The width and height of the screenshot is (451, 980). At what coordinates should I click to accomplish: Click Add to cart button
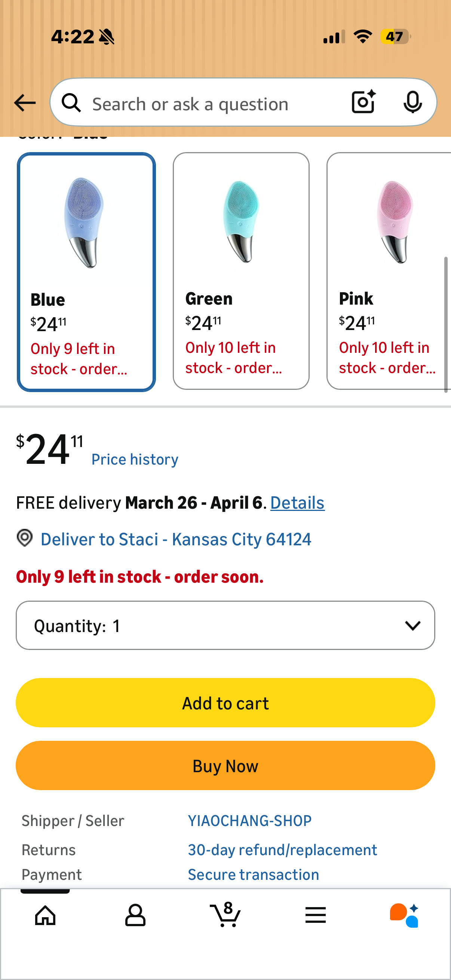[x=225, y=703]
